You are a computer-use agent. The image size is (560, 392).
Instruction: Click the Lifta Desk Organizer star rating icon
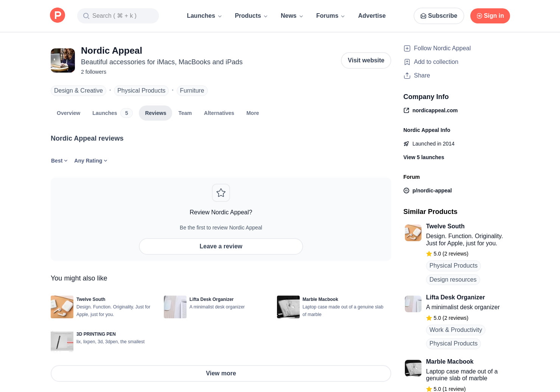[x=429, y=318]
